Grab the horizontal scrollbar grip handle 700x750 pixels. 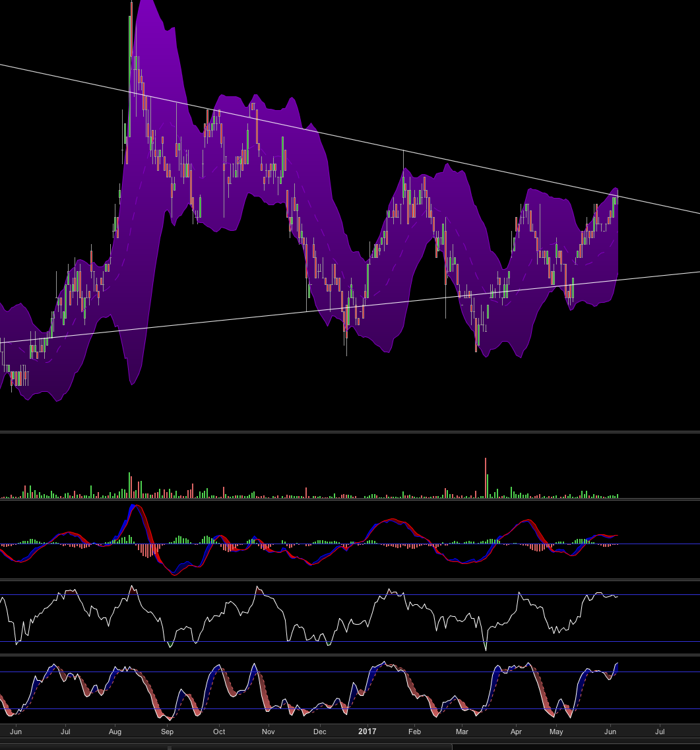[170, 747]
